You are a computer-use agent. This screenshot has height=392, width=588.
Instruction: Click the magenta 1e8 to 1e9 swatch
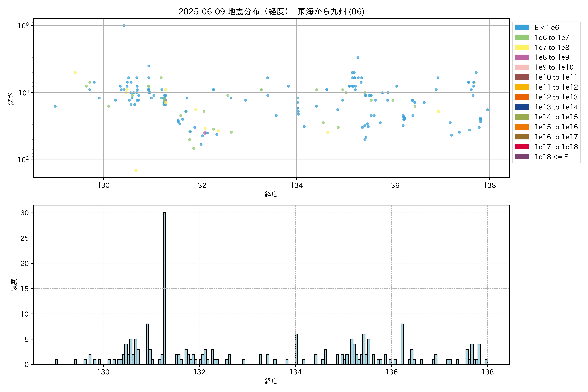pos(522,57)
